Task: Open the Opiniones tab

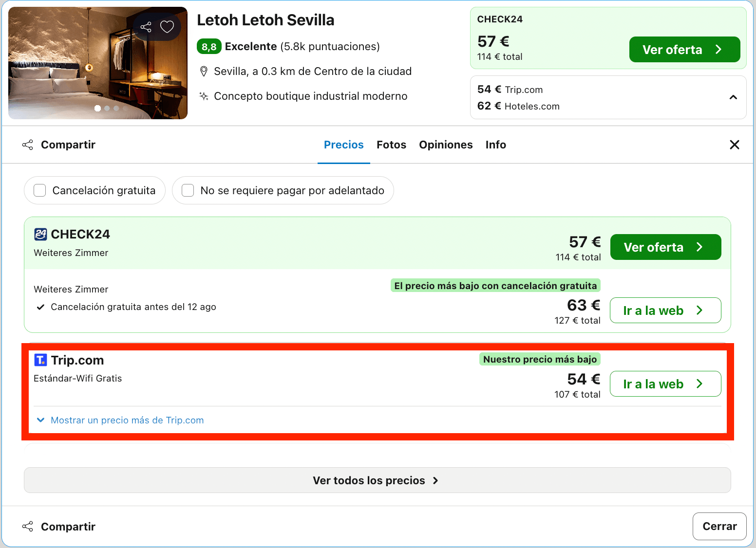Action: (446, 145)
